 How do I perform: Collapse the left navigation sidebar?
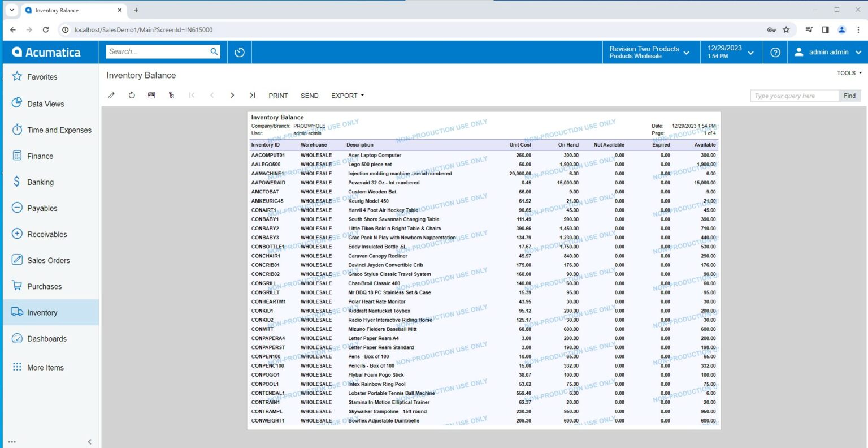(89, 442)
